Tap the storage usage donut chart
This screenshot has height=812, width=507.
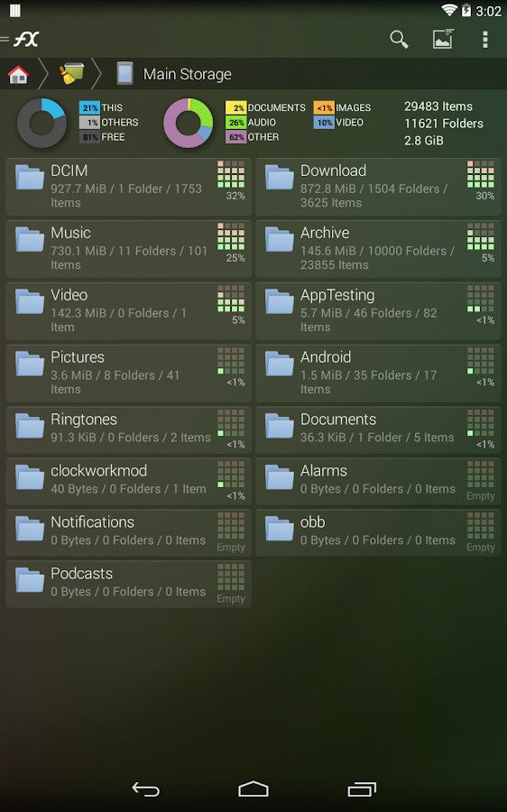[41, 123]
